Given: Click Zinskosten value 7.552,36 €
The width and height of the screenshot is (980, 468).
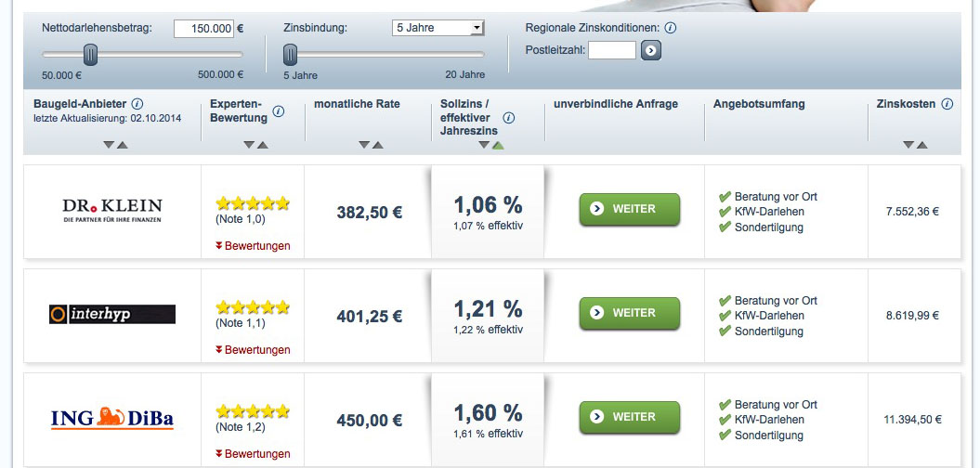Looking at the screenshot, I should [912, 211].
